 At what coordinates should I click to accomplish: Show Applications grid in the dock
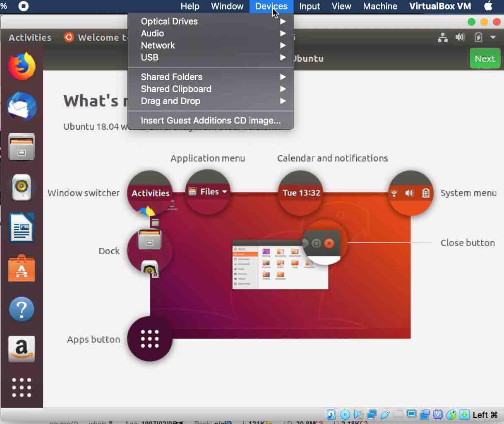pos(22,388)
